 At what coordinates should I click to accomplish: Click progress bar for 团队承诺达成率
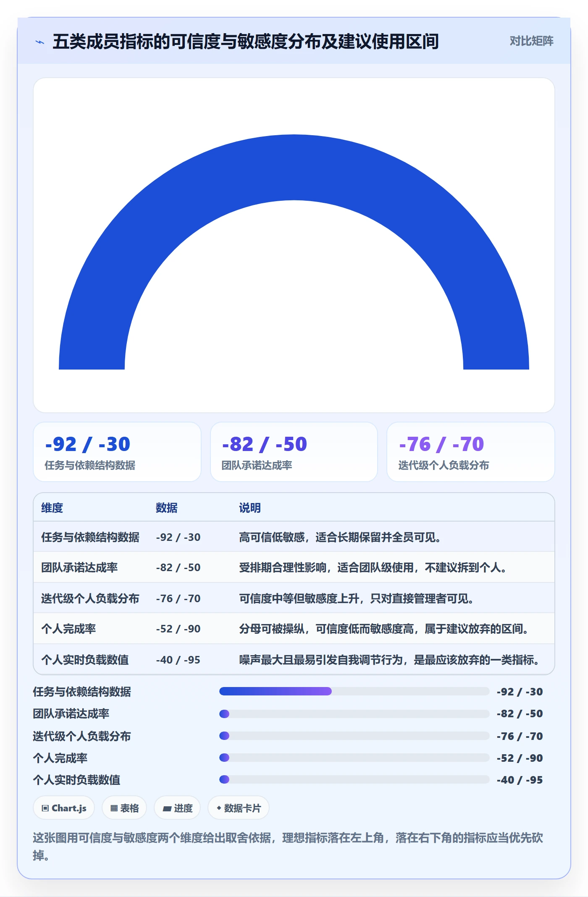click(354, 713)
